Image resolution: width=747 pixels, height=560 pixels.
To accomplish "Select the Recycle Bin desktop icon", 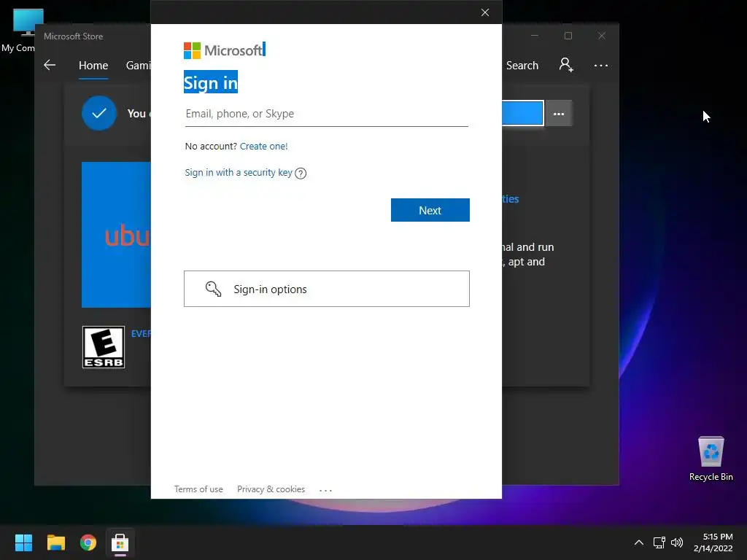I will [711, 459].
